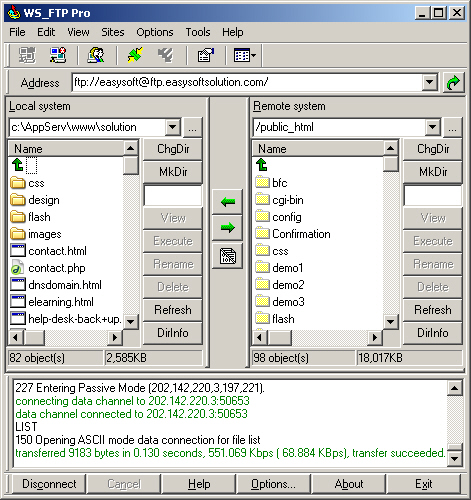Click the Disconnect site toolbar icon
The image size is (471, 500).
coord(58,55)
